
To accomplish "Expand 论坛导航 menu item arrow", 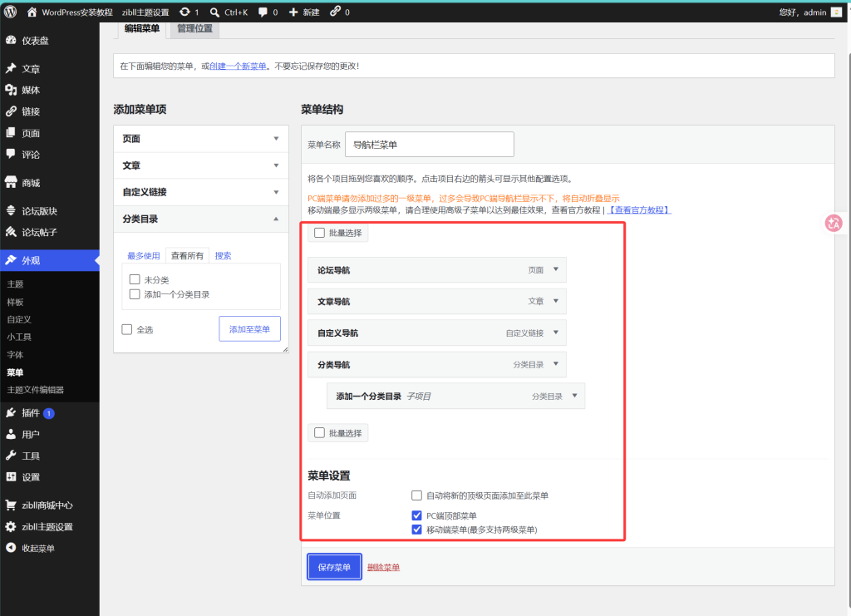I will [556, 269].
